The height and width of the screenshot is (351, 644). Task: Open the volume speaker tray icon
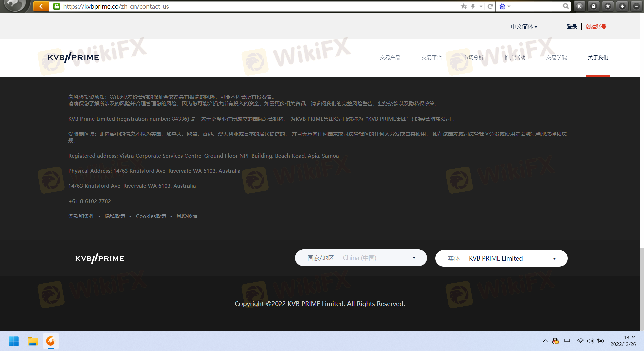(x=590, y=341)
